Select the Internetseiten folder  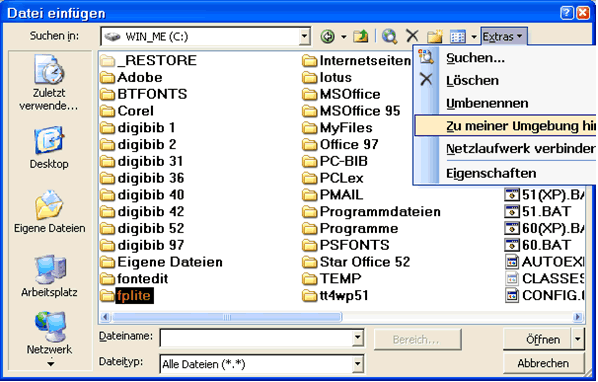click(357, 60)
